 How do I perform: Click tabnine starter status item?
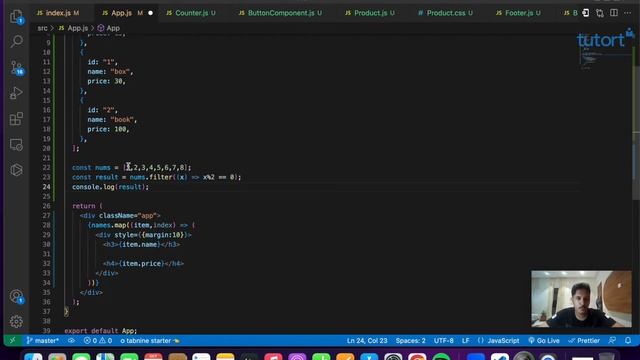tap(149, 340)
